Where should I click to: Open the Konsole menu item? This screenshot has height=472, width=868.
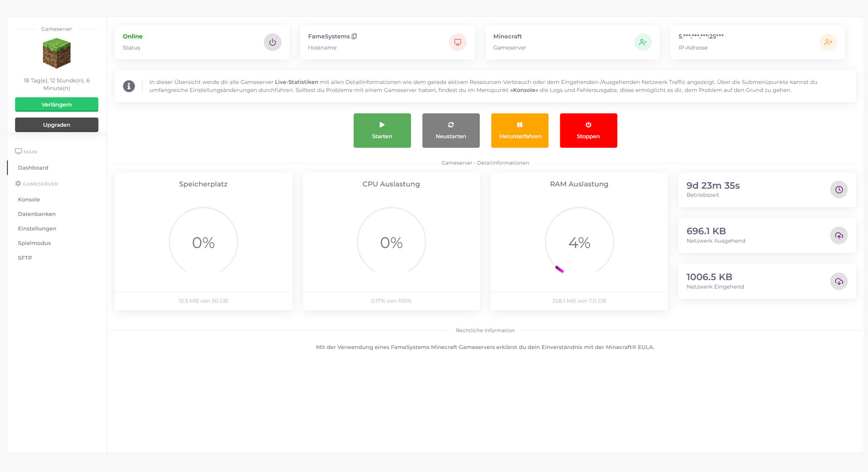pos(29,199)
